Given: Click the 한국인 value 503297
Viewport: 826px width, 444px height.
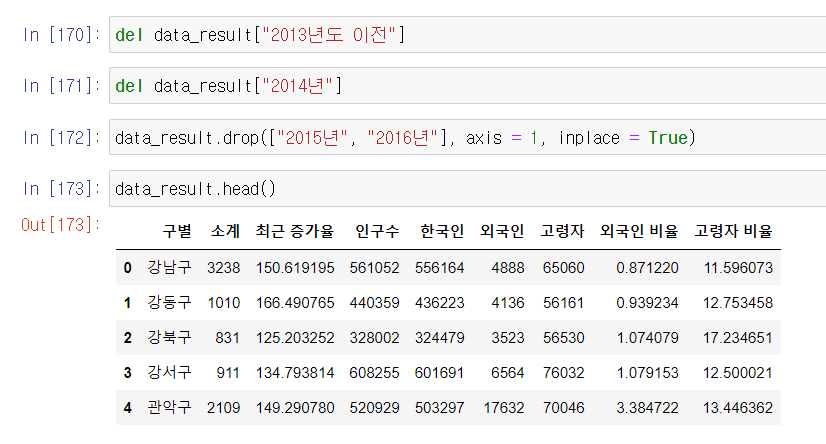Looking at the screenshot, I should (439, 408).
